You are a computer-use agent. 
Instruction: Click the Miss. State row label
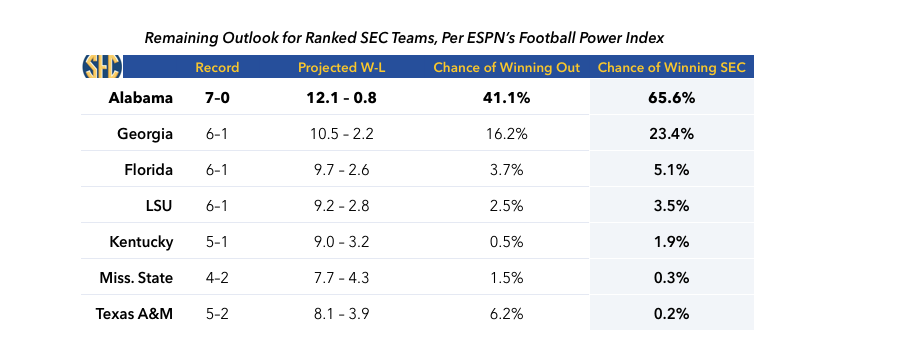[x=136, y=278]
